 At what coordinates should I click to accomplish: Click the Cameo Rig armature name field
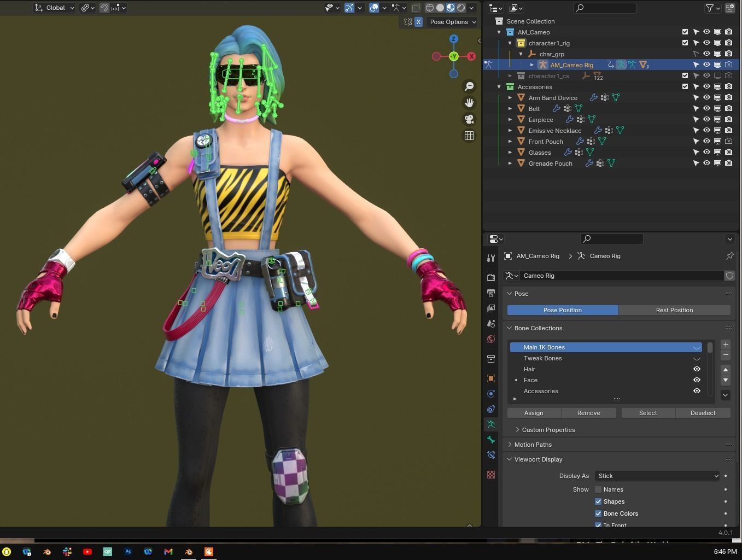click(622, 276)
